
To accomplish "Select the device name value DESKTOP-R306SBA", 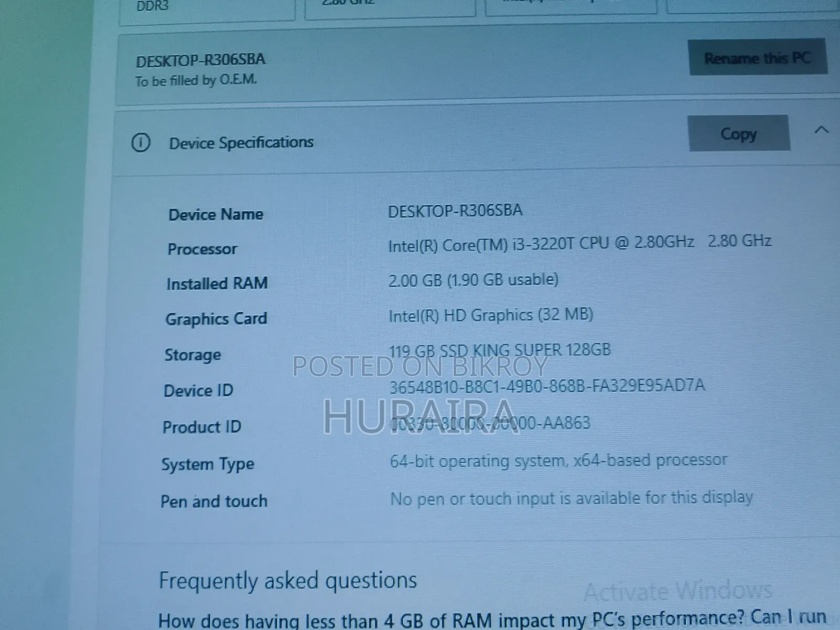I will coord(455,211).
